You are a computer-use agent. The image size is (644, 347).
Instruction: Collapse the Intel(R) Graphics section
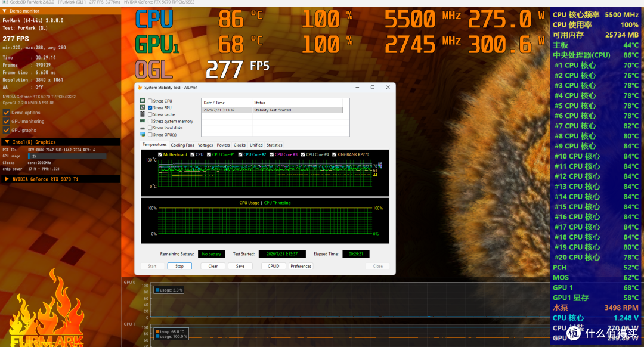tap(7, 142)
